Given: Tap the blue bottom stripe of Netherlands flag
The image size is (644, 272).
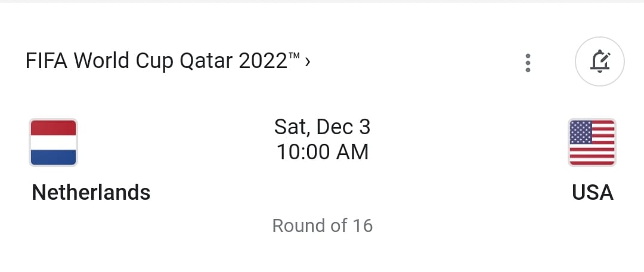Looking at the screenshot, I should click(53, 157).
